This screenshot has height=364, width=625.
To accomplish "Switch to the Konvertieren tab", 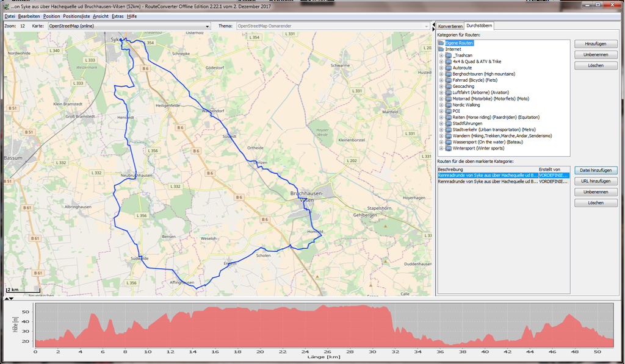I will (450, 26).
